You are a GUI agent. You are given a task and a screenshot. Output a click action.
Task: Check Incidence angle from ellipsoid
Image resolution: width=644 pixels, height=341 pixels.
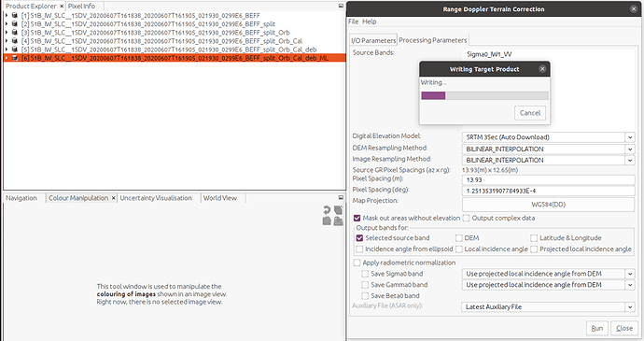[359, 249]
